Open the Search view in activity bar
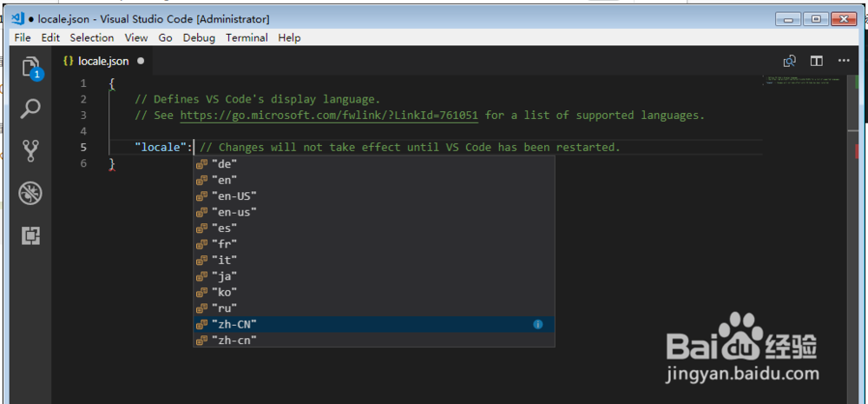Screen dimensions: 868x404 30,109
